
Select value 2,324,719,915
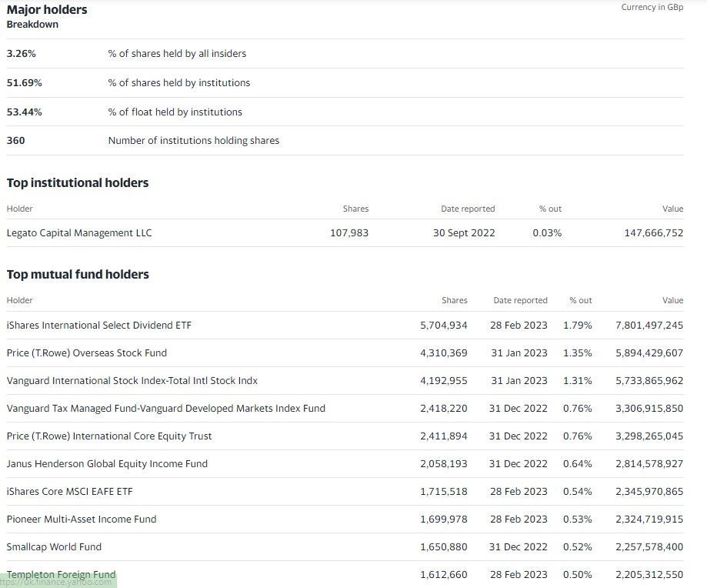click(x=649, y=519)
